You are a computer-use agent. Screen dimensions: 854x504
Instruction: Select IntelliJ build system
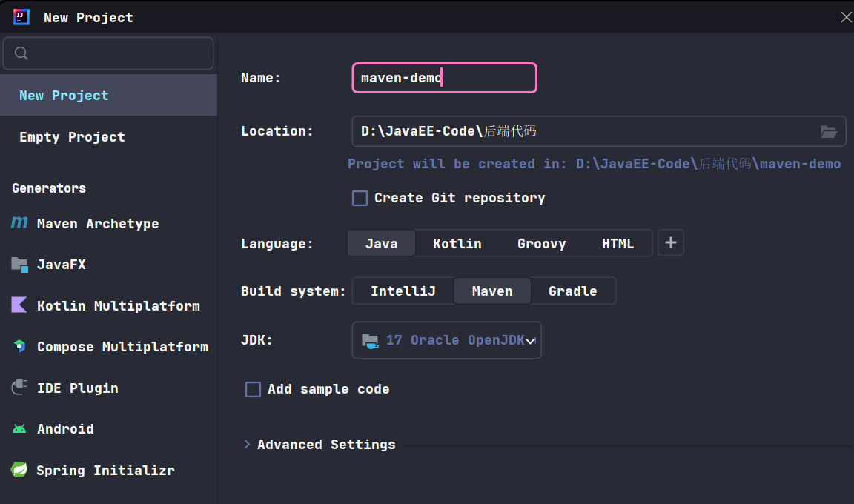[x=403, y=291]
